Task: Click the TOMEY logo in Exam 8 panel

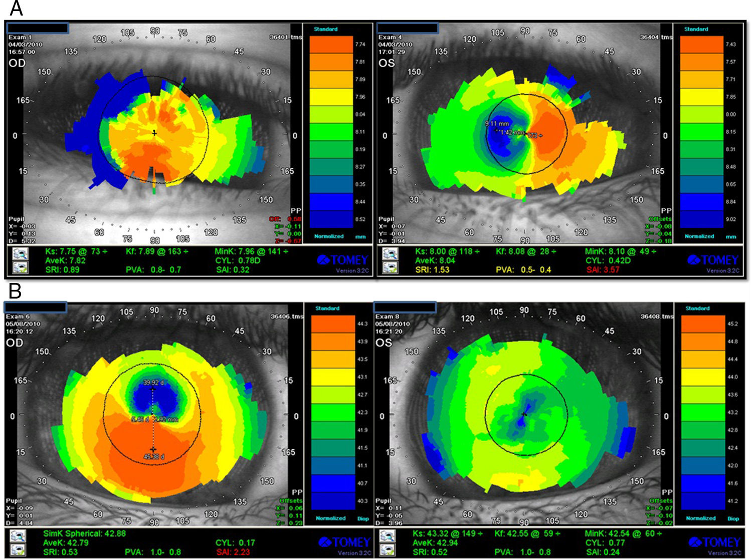Action: [714, 542]
